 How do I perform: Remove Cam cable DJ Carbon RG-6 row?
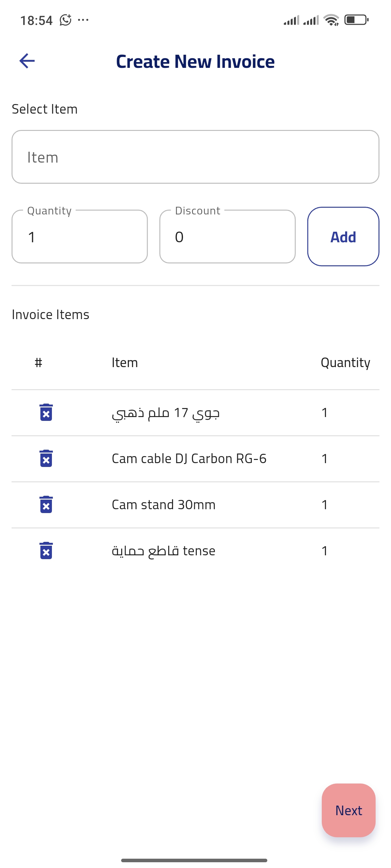pyautogui.click(x=46, y=459)
